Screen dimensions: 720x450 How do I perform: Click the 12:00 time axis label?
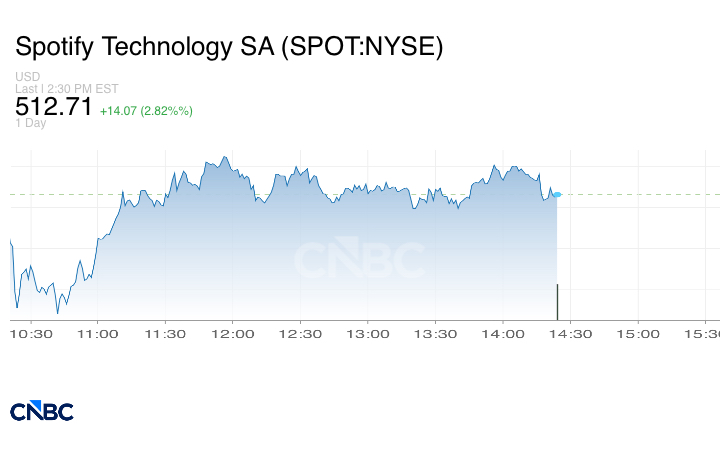point(233,334)
